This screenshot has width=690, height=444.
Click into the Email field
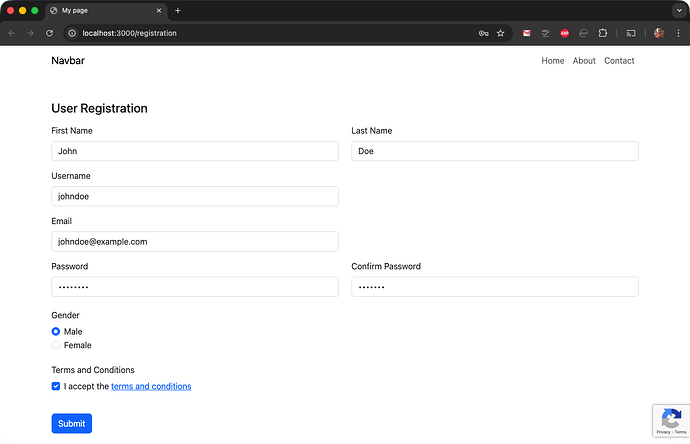tap(195, 242)
